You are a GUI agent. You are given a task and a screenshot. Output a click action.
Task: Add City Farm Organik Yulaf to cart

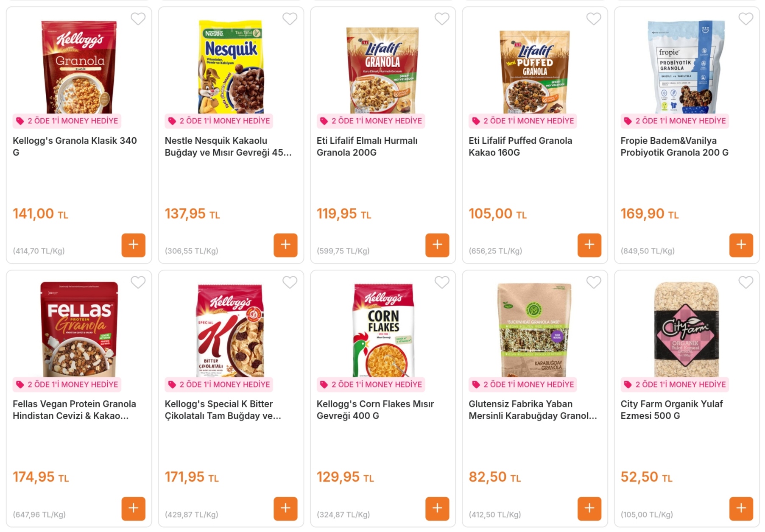741,508
